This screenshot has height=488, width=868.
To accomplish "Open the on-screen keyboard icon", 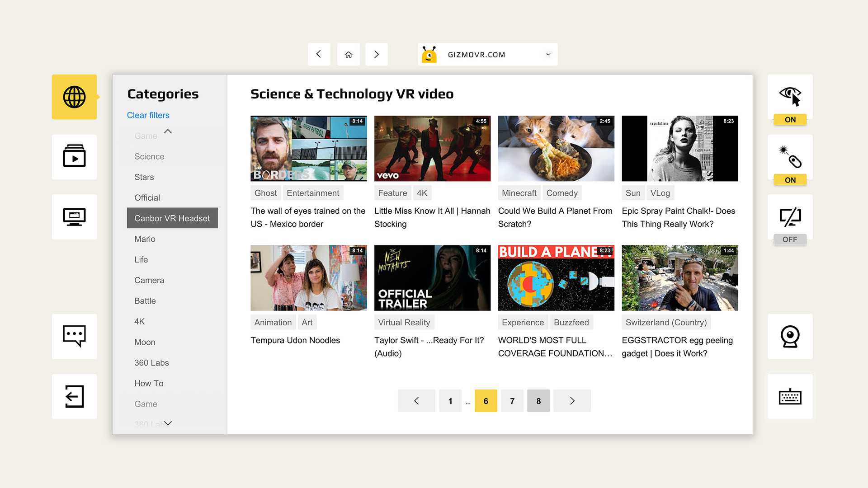I will coord(790,396).
